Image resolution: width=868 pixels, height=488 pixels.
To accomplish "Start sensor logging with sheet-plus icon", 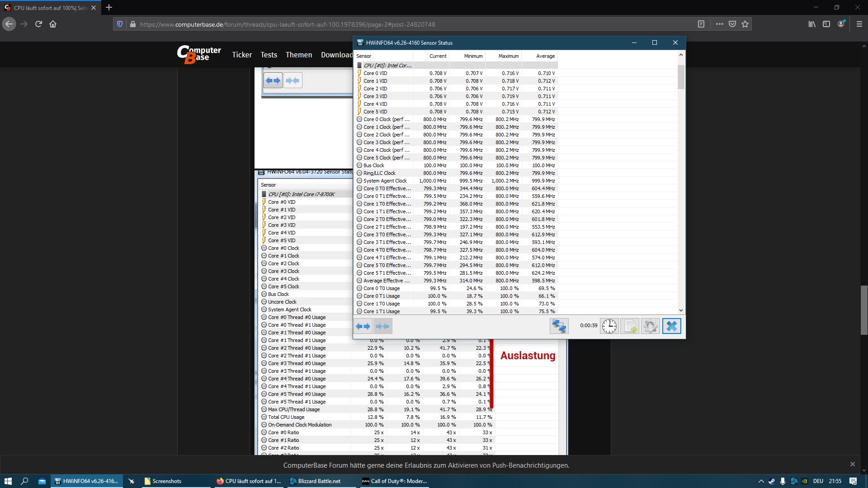I will click(x=630, y=326).
